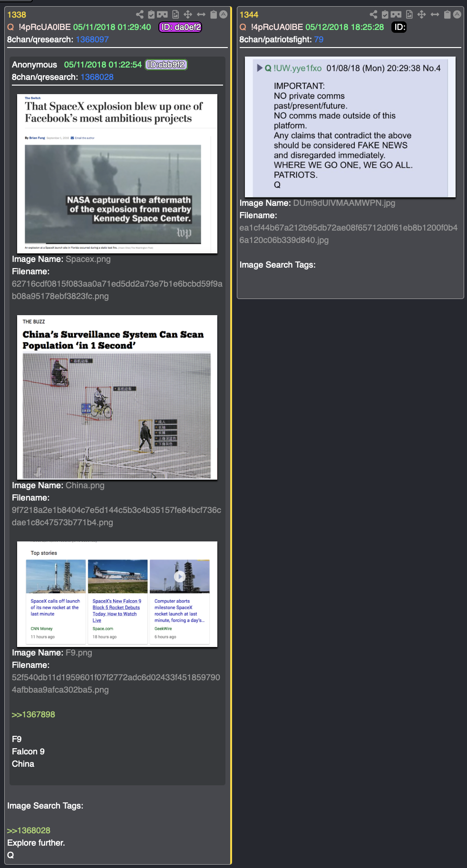Screen dimensions: 467x868
Task: Click the four-way move arrows on post 1338
Action: coord(188,15)
